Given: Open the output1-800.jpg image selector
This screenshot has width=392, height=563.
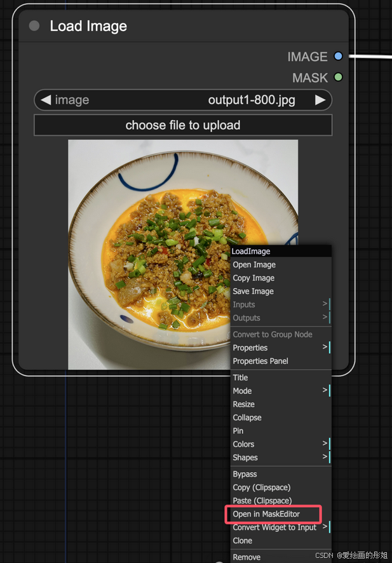Looking at the screenshot, I should [183, 100].
